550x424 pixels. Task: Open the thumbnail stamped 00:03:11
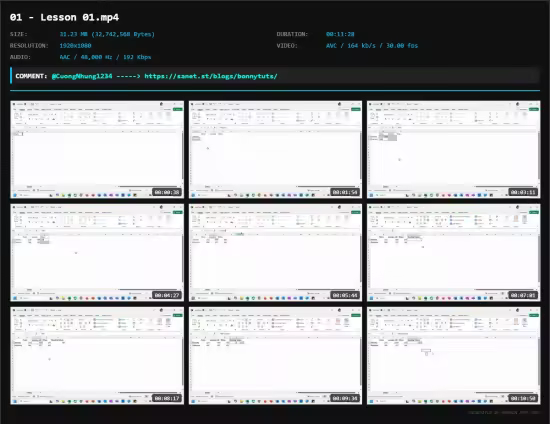click(x=454, y=150)
